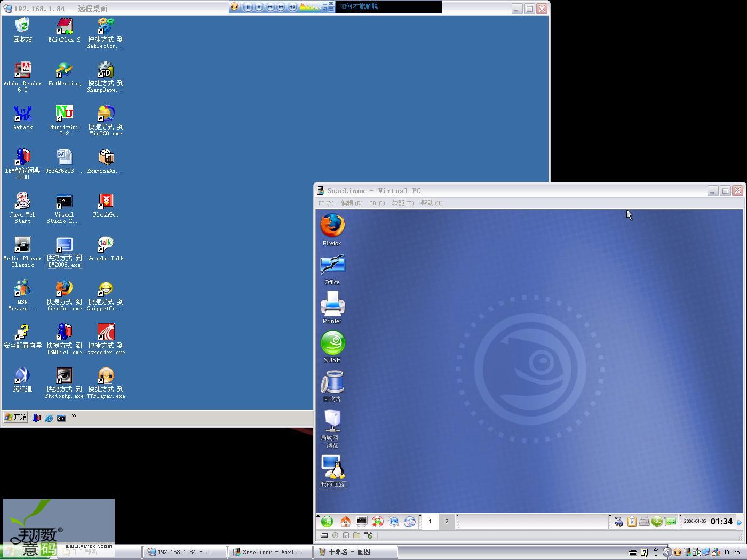747x560 pixels.
Task: Open the WinISO.exe shortcut on the remote desktop
Action: pos(106,121)
